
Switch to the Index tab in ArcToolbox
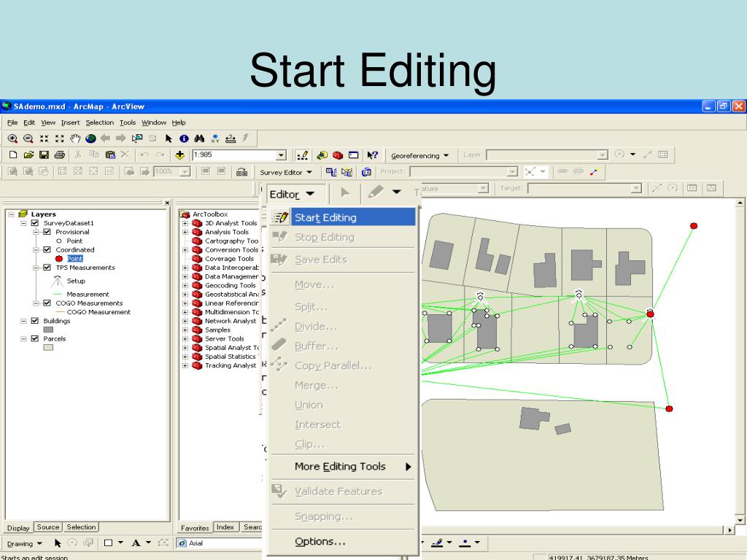[x=225, y=527]
